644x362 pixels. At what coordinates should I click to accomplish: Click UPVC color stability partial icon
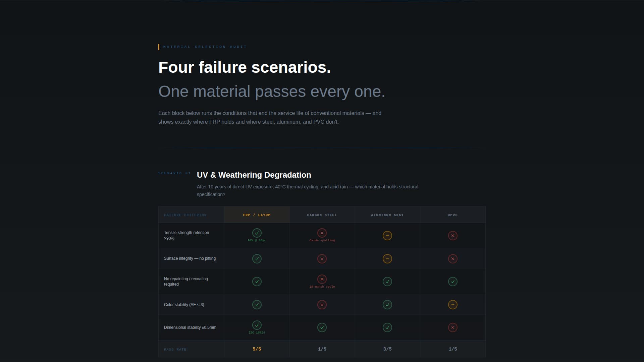[452, 305]
